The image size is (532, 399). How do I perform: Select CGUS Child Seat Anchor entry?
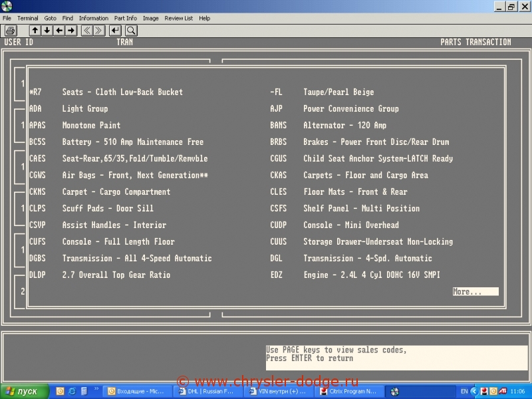click(x=362, y=158)
